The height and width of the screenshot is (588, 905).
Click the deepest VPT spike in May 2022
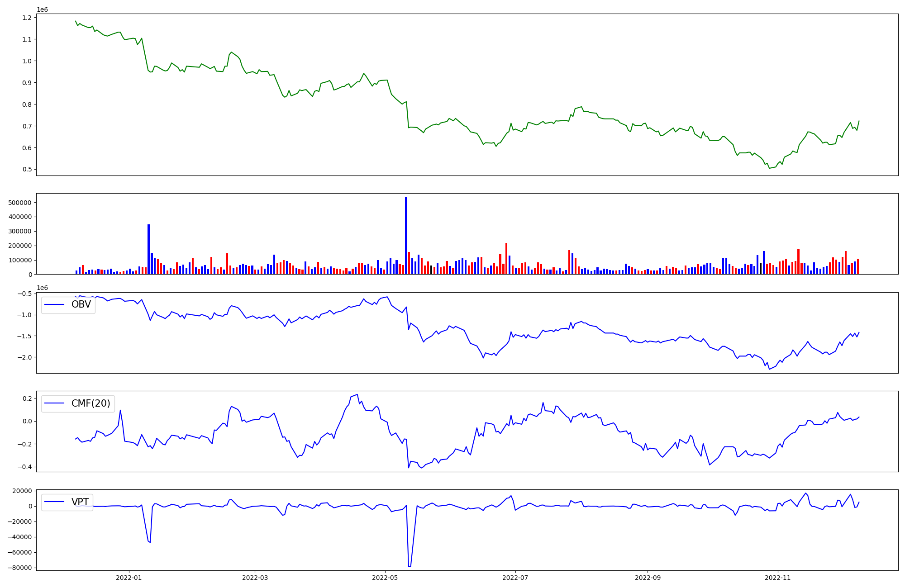pyautogui.click(x=410, y=566)
